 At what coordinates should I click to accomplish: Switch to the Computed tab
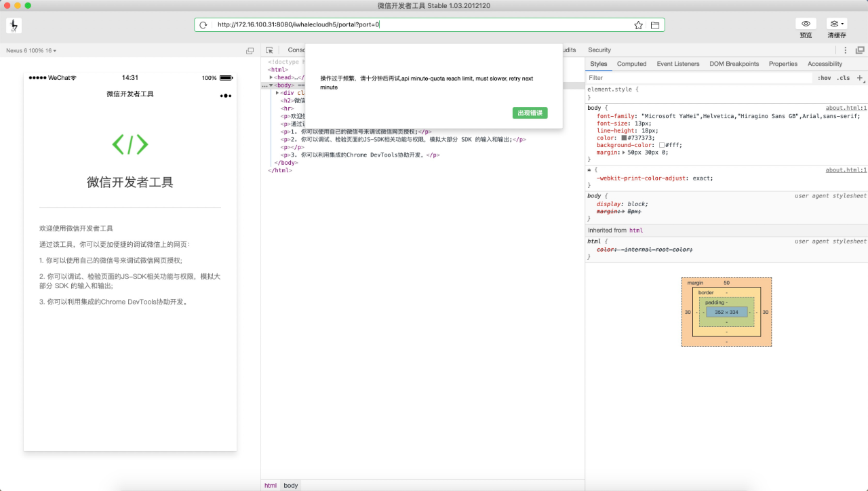(x=631, y=64)
